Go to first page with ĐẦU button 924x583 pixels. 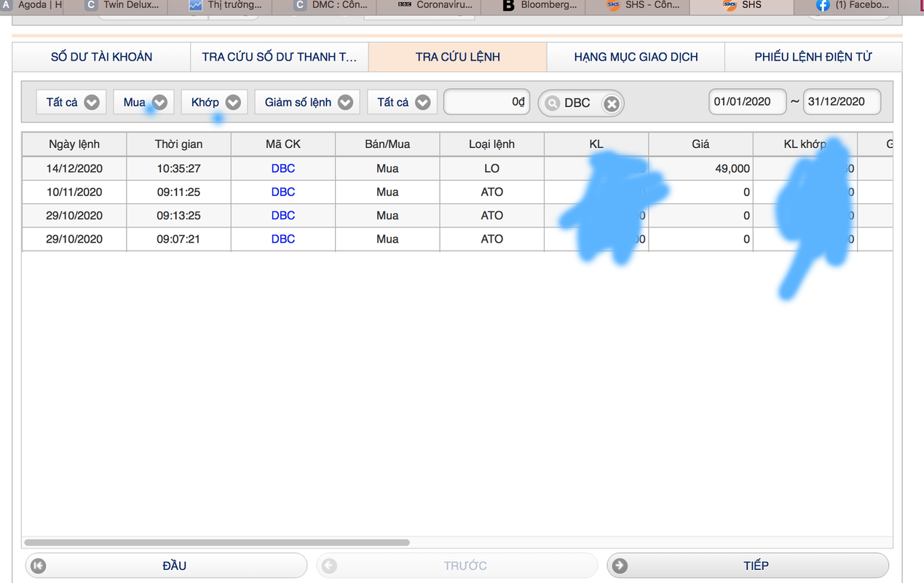(x=166, y=566)
